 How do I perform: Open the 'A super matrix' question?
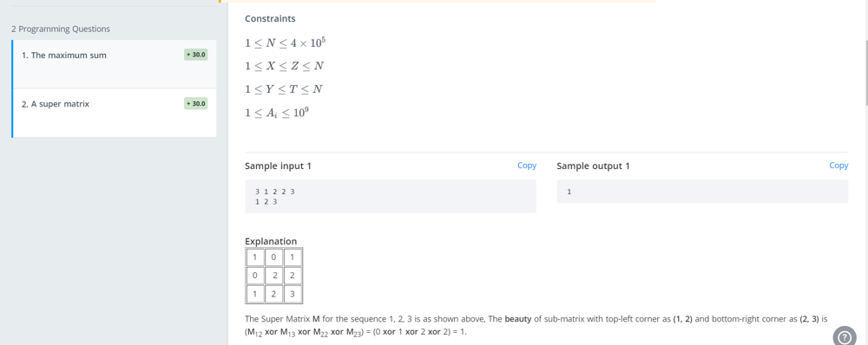114,113
